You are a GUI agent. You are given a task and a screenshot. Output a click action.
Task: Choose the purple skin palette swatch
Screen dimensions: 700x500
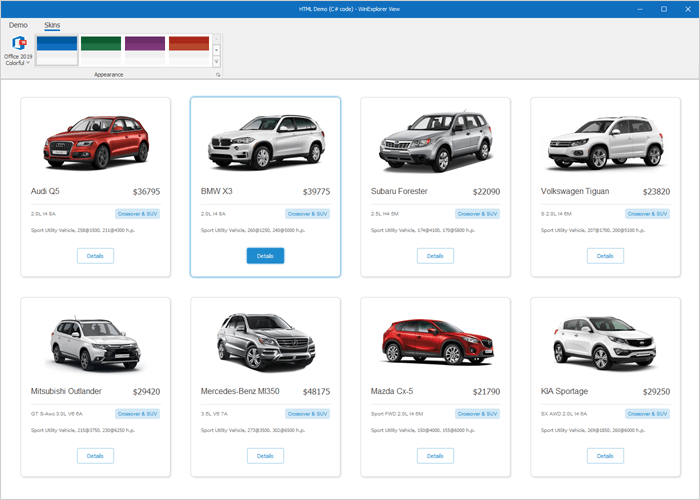tap(145, 50)
